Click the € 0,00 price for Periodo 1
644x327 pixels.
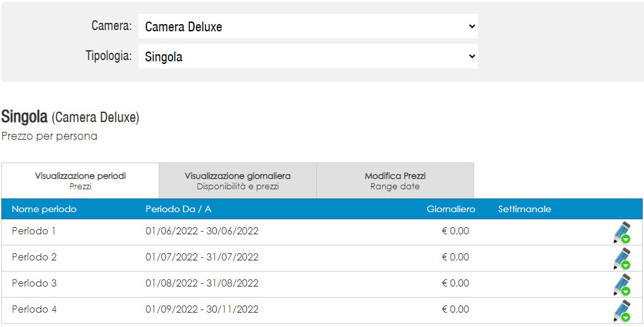pyautogui.click(x=455, y=231)
